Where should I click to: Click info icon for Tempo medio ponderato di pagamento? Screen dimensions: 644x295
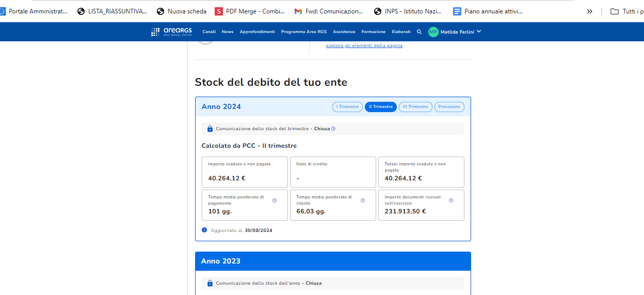tap(275, 200)
